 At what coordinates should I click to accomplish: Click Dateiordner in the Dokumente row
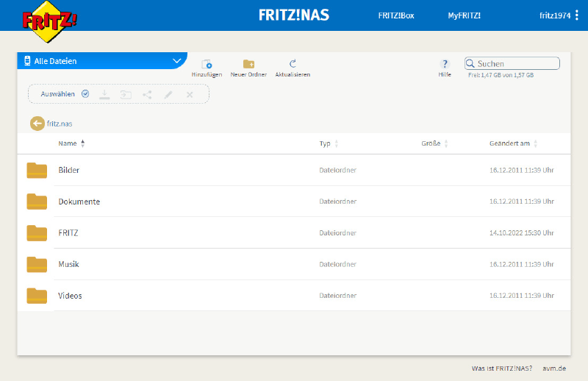[337, 202]
